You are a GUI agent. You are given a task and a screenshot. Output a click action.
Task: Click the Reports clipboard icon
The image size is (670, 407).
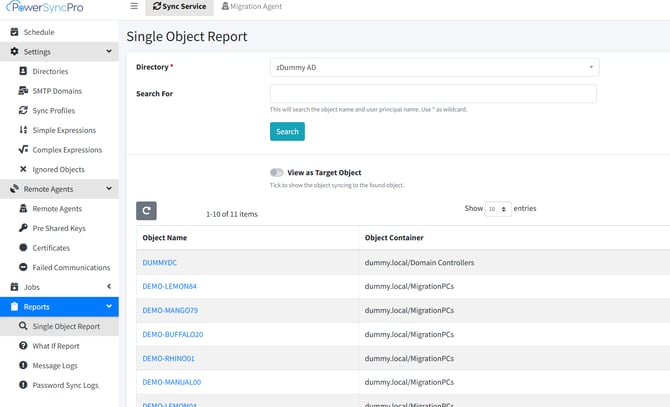(14, 306)
